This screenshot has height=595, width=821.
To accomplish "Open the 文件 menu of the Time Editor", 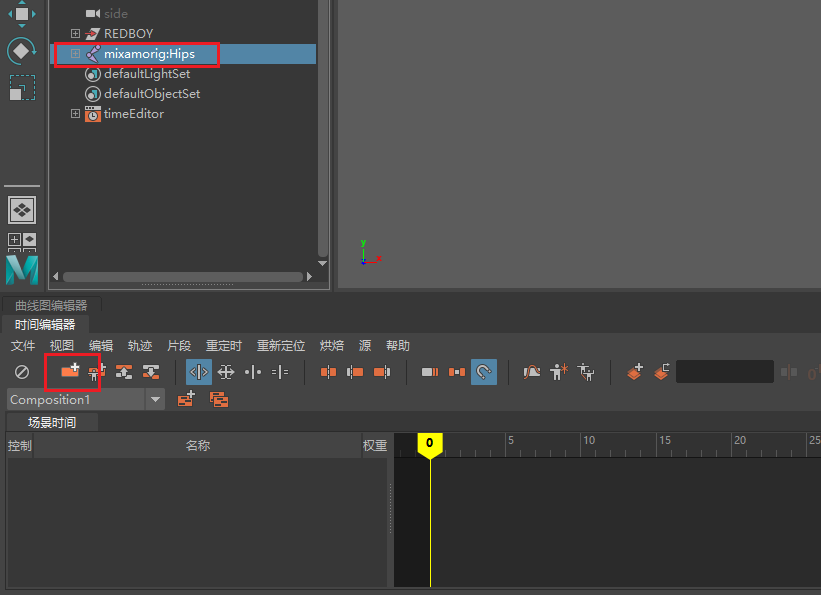I will coord(22,345).
